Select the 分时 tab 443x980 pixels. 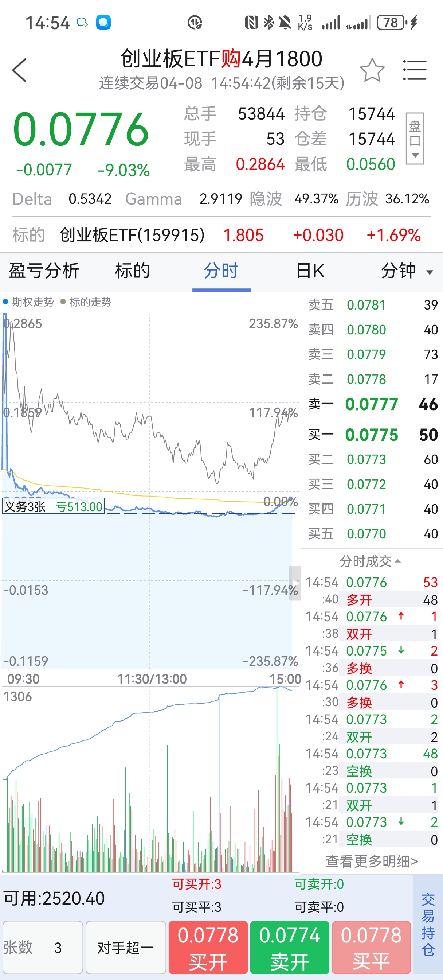(221, 271)
